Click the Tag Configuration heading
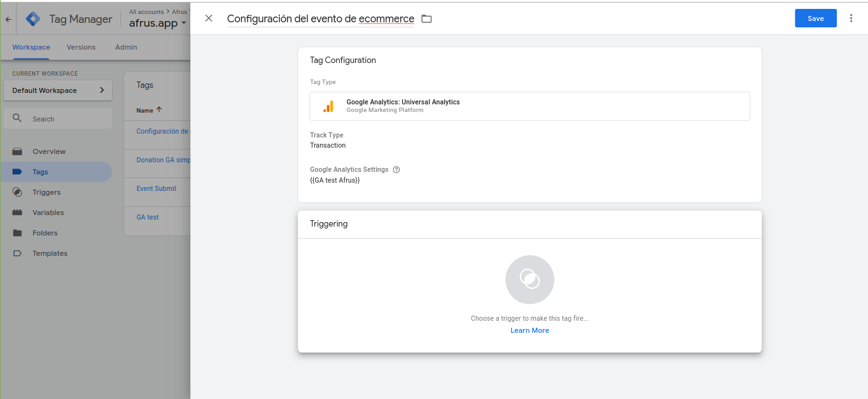Screen dimensions: 868x399 [x=343, y=60]
